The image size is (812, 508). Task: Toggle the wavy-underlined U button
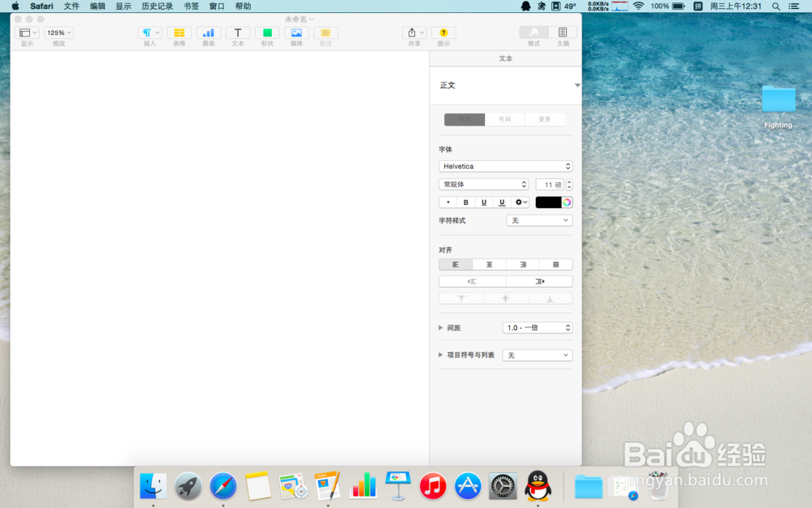pyautogui.click(x=502, y=202)
